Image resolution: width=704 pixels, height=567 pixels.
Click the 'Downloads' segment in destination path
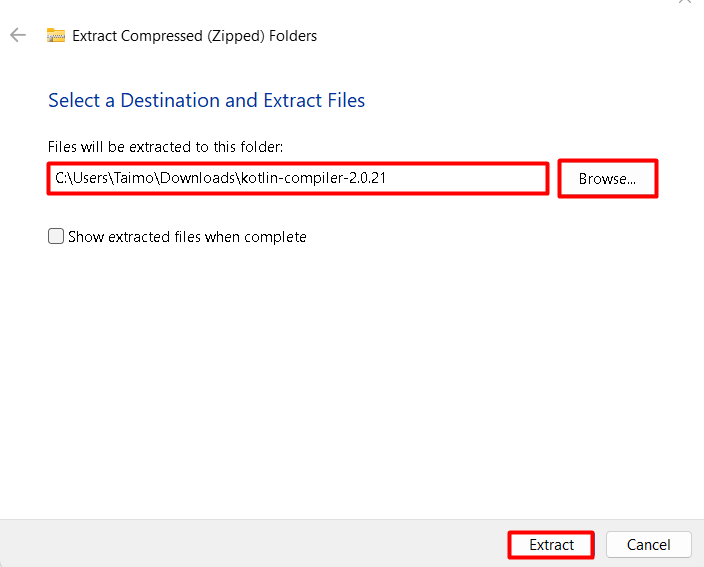198,178
